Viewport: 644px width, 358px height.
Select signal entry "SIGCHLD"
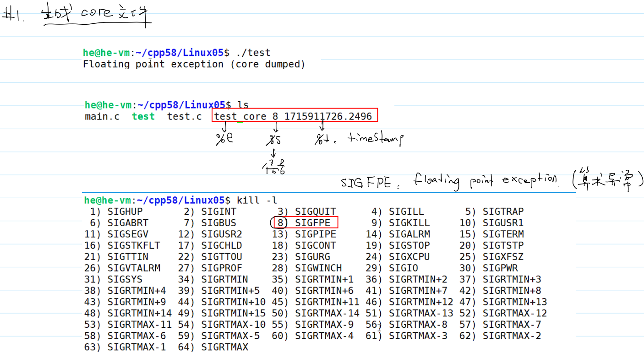(222, 245)
